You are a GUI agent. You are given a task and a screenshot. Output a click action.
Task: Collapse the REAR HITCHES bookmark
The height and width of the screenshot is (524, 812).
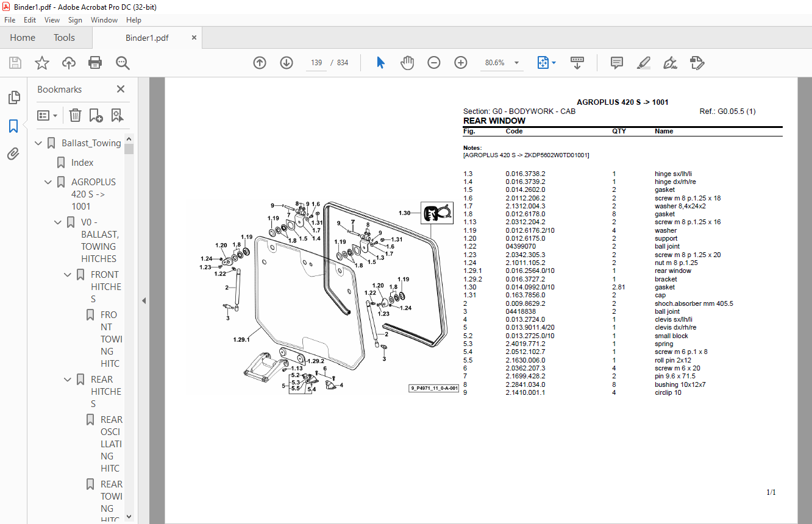pyautogui.click(x=68, y=380)
